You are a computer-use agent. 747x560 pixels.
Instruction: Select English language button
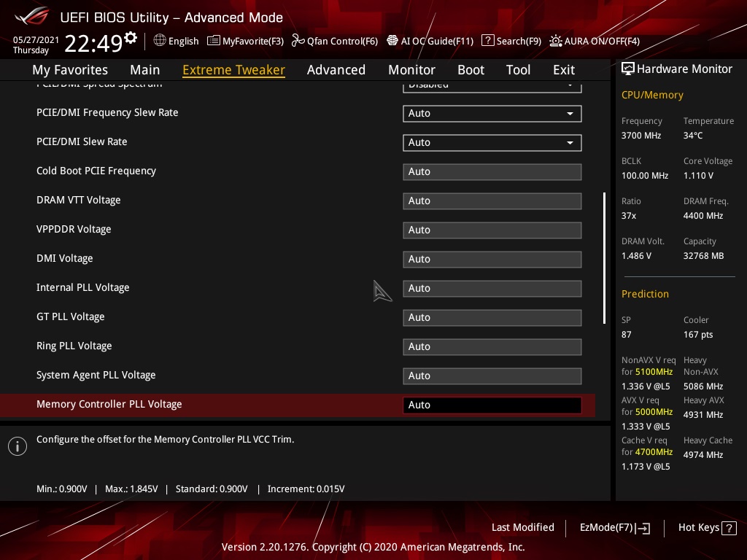[183, 41]
